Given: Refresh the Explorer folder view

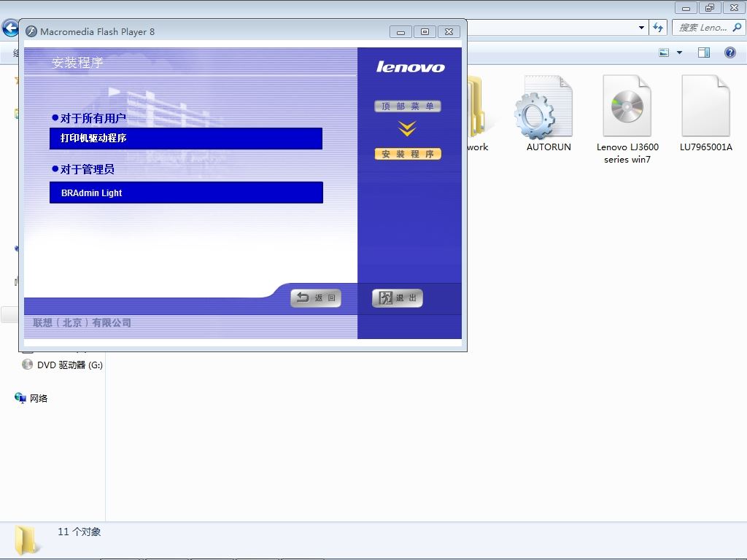Looking at the screenshot, I should 658,28.
